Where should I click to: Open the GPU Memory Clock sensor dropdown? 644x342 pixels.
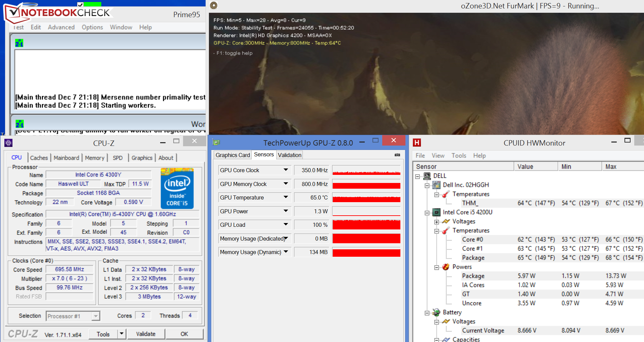286,184
